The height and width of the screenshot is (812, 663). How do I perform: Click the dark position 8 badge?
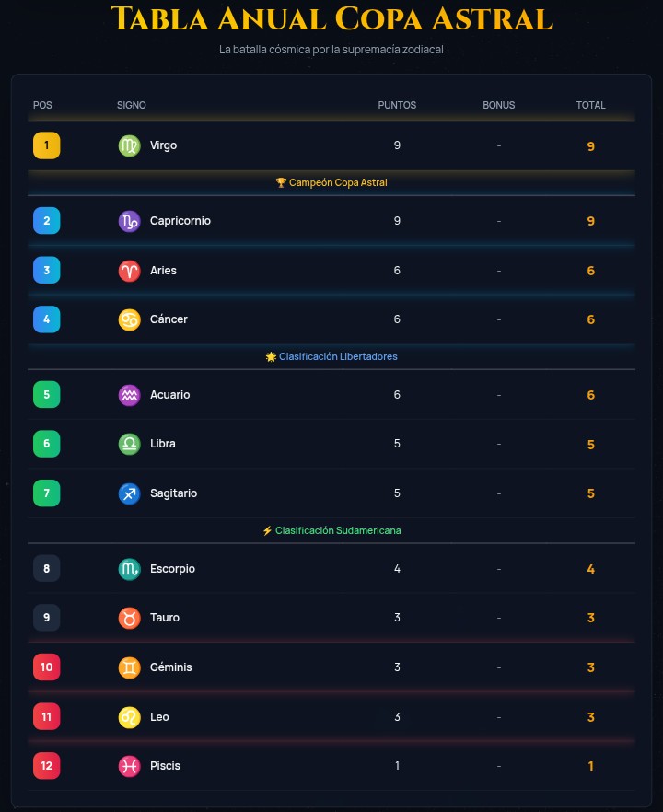pyautogui.click(x=47, y=569)
